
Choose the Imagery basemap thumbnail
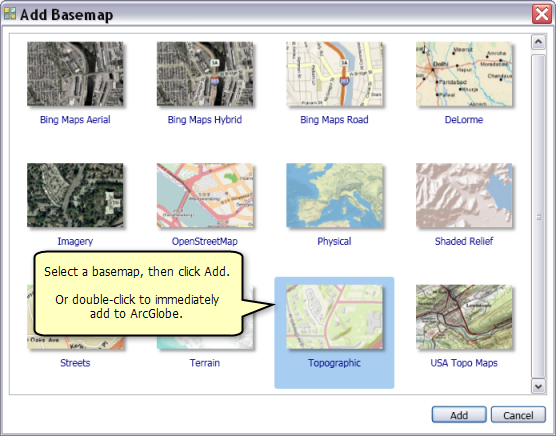[x=75, y=195]
